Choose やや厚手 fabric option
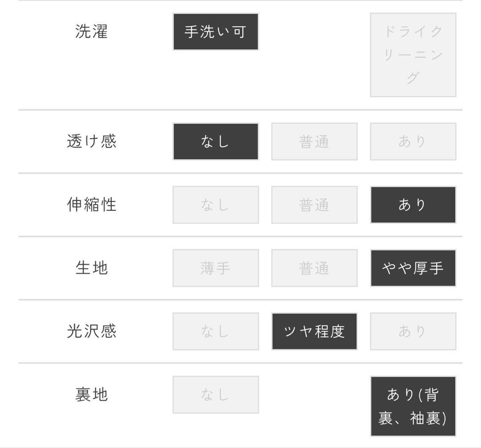 tap(413, 268)
